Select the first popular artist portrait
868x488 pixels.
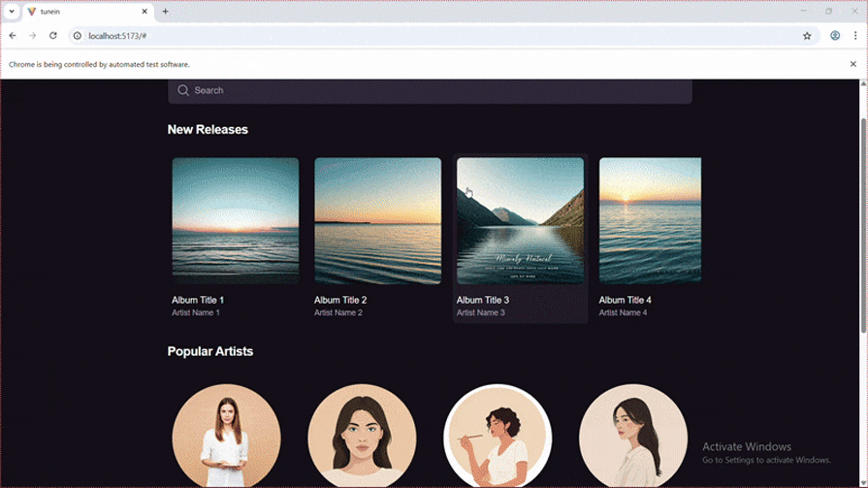(x=226, y=437)
